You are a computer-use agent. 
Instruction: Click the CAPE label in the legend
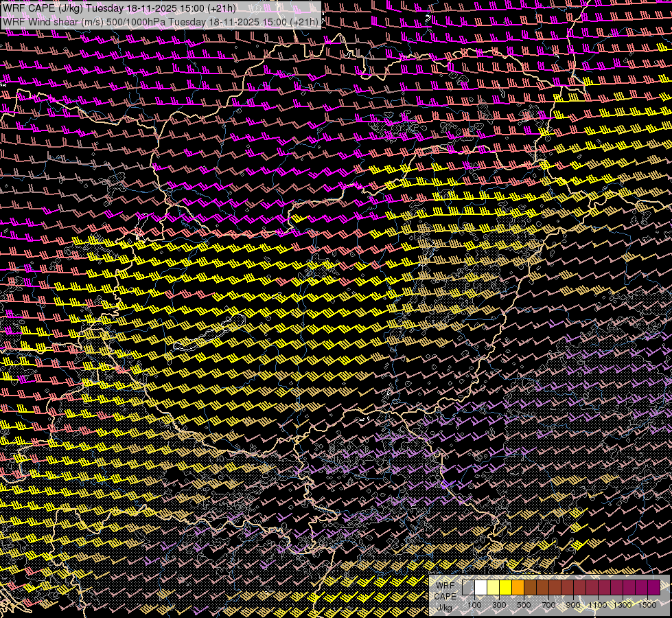(x=445, y=597)
